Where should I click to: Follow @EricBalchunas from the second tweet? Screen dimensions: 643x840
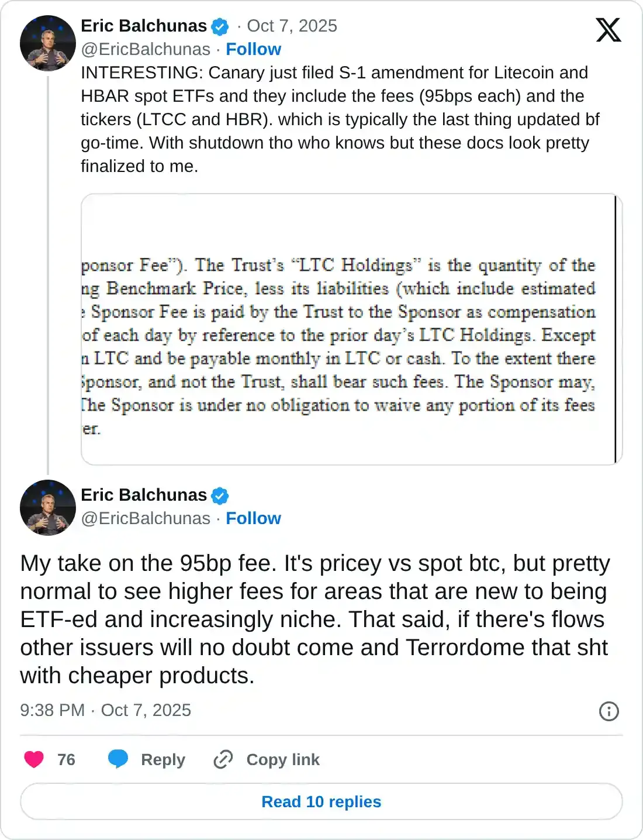[253, 518]
